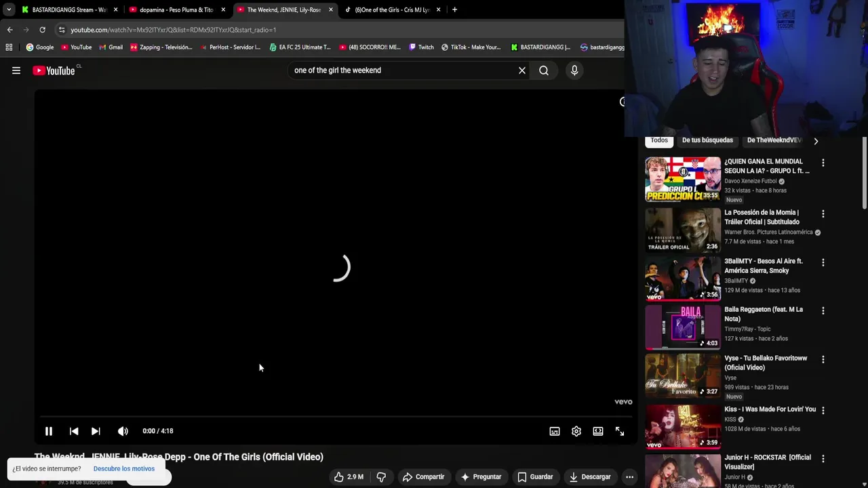Go to YouTube home via logo
Viewport: 868px width, 488px height.
pos(54,70)
